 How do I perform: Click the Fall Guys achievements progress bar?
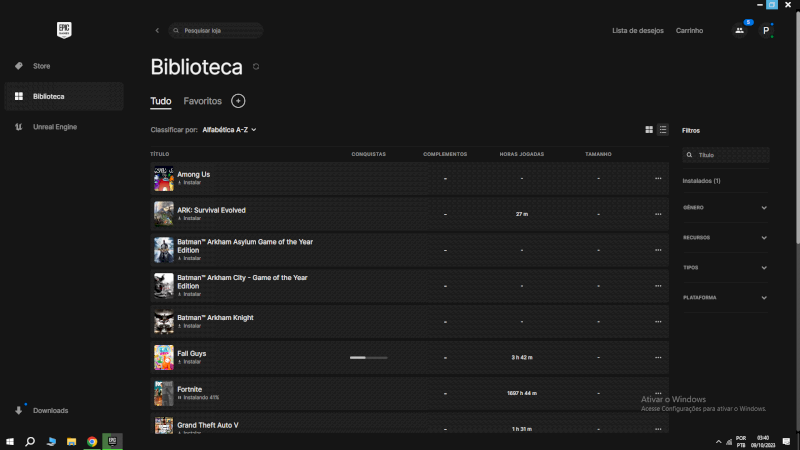click(368, 357)
